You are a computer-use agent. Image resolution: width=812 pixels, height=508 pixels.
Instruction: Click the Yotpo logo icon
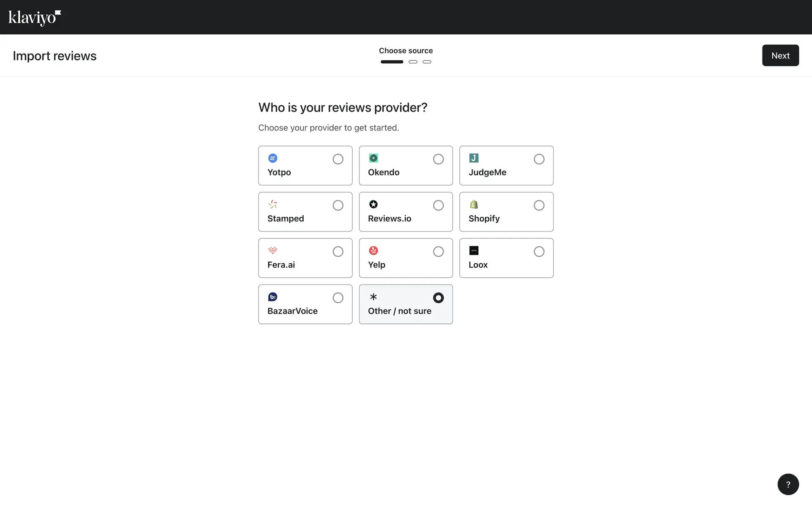(273, 158)
